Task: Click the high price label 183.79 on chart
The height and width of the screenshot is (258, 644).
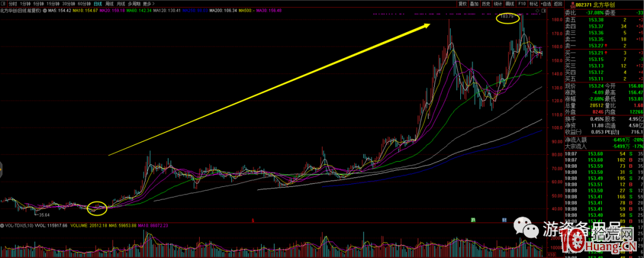Action: 507,17
